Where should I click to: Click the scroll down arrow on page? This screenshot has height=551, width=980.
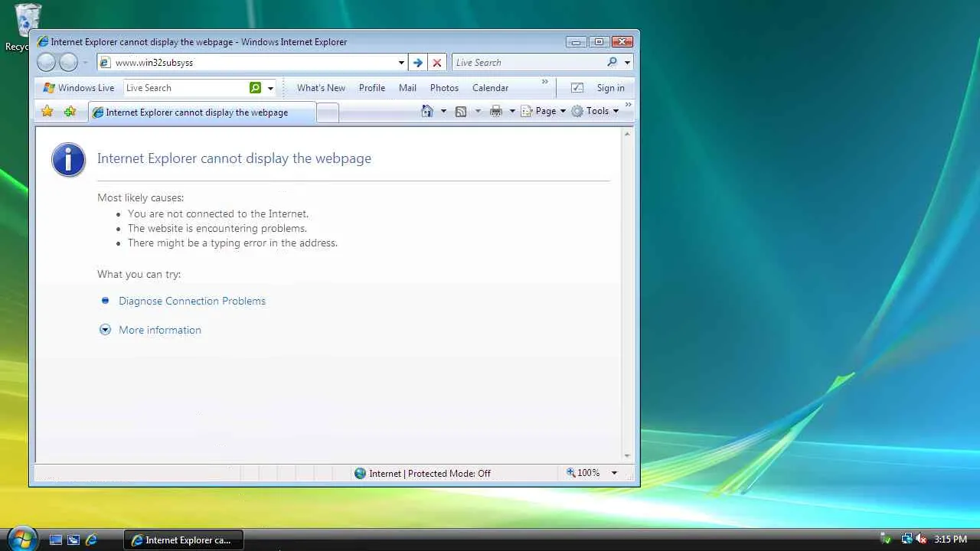pos(627,455)
